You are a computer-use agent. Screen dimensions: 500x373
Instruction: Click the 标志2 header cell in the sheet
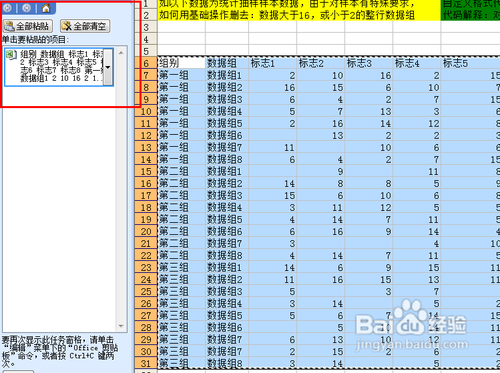click(321, 63)
